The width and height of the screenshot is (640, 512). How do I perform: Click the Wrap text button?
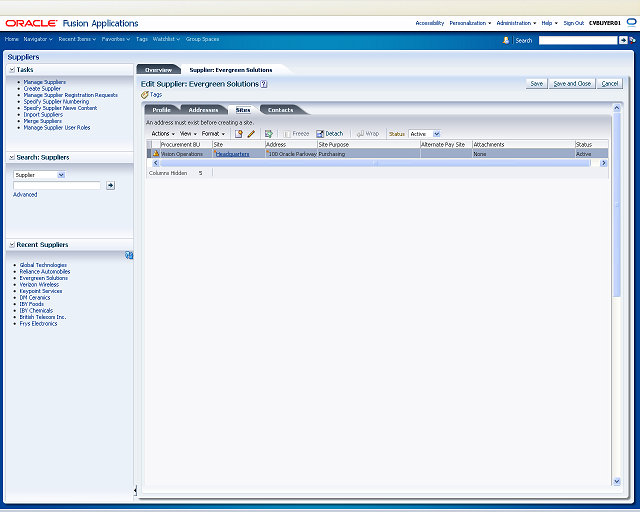point(368,134)
